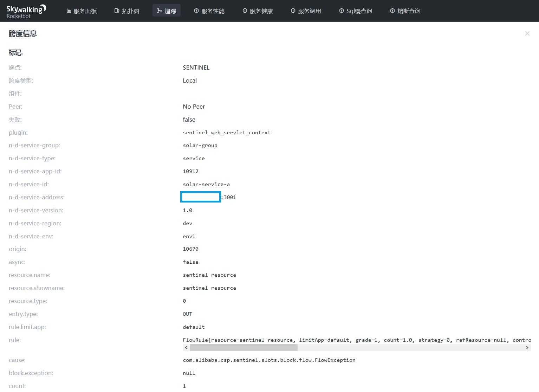Switch to the 拓扑图 tab
539x392 pixels.
(127, 11)
